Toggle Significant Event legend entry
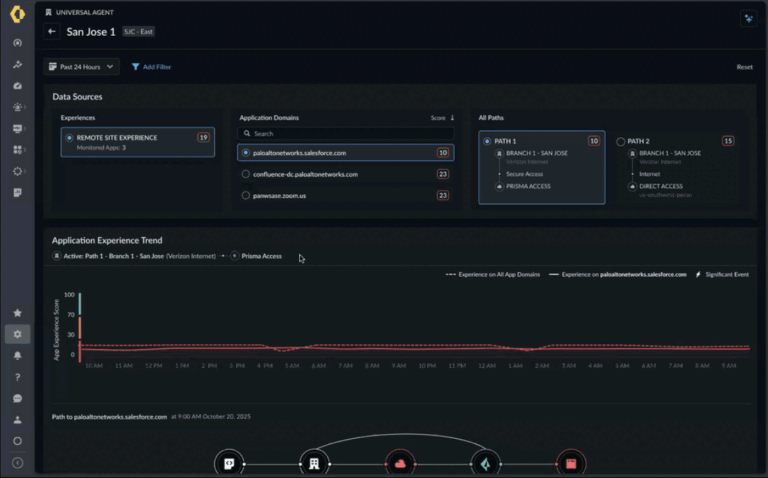This screenshot has height=478, width=768. [722, 275]
